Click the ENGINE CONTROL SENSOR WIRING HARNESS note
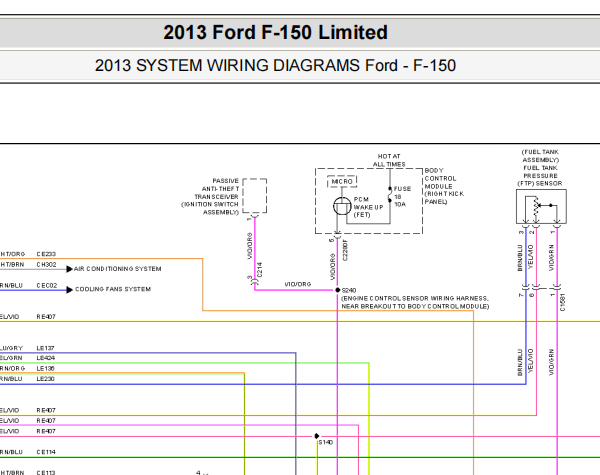This screenshot has width=600, height=475. tap(415, 302)
